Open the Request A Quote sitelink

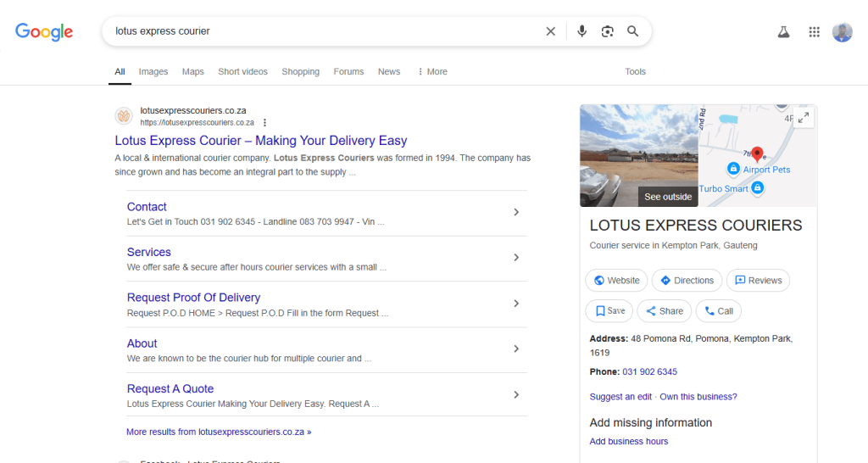(170, 388)
